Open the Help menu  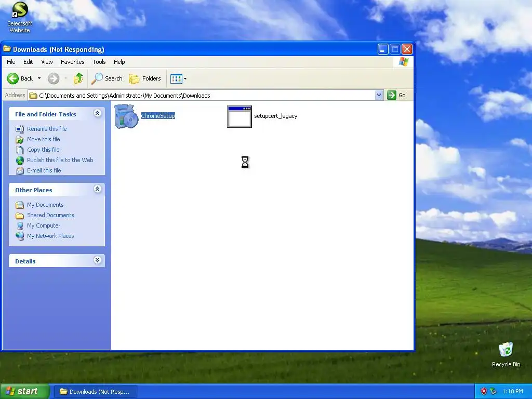119,62
